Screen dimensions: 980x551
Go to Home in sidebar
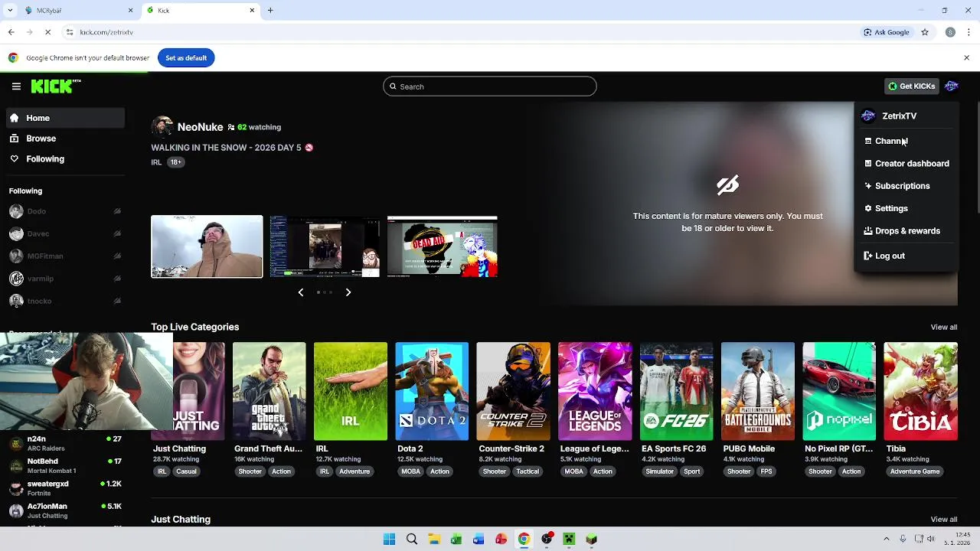pos(65,118)
